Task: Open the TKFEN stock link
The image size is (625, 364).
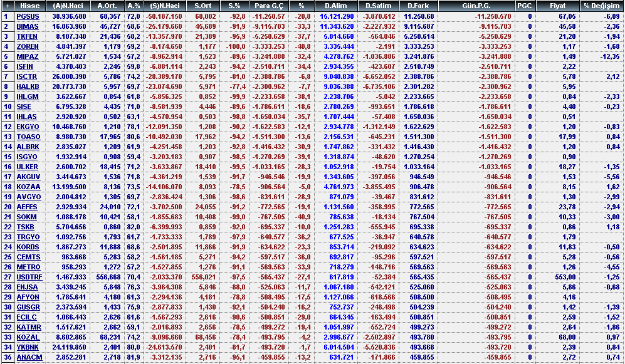Action: click(28, 36)
